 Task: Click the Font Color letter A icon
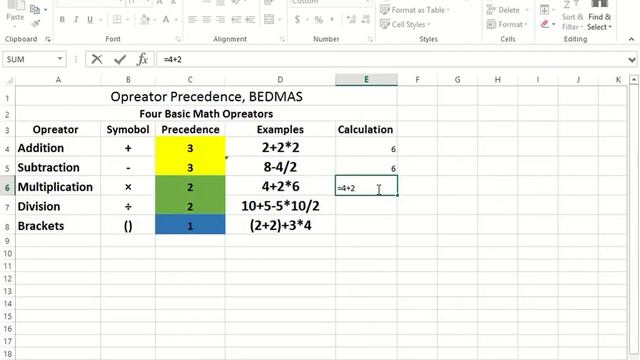point(166,20)
